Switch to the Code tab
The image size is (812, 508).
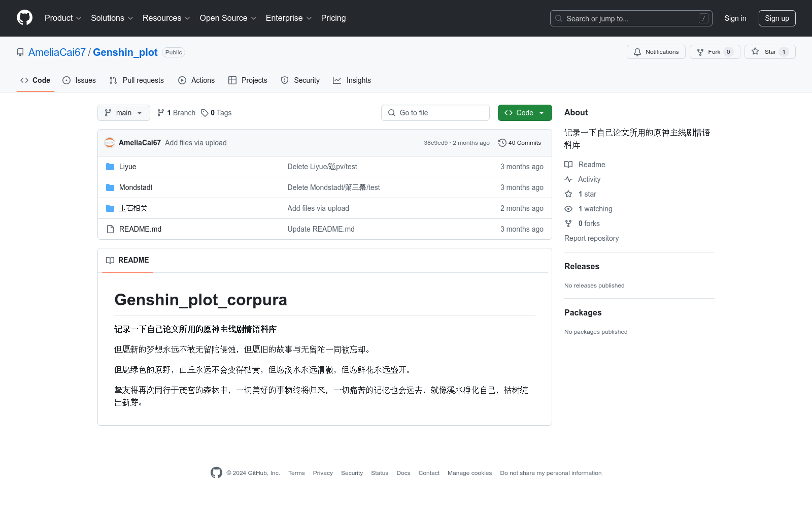click(x=36, y=80)
